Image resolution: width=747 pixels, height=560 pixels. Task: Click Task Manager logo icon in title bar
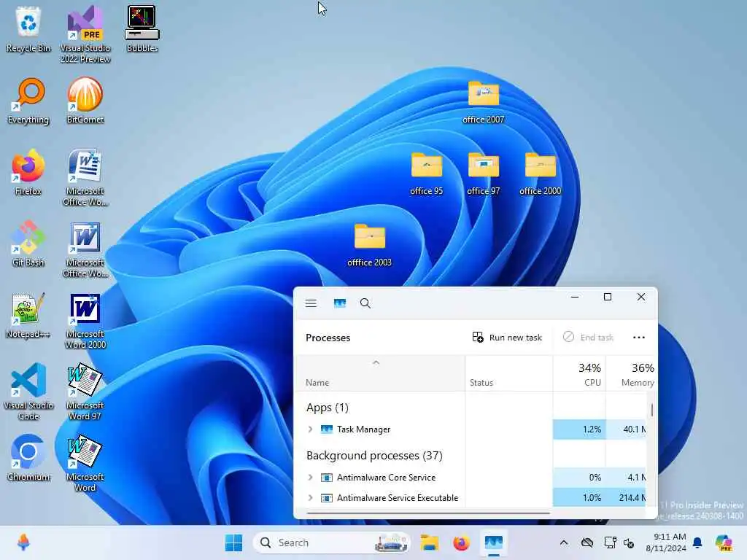click(340, 303)
